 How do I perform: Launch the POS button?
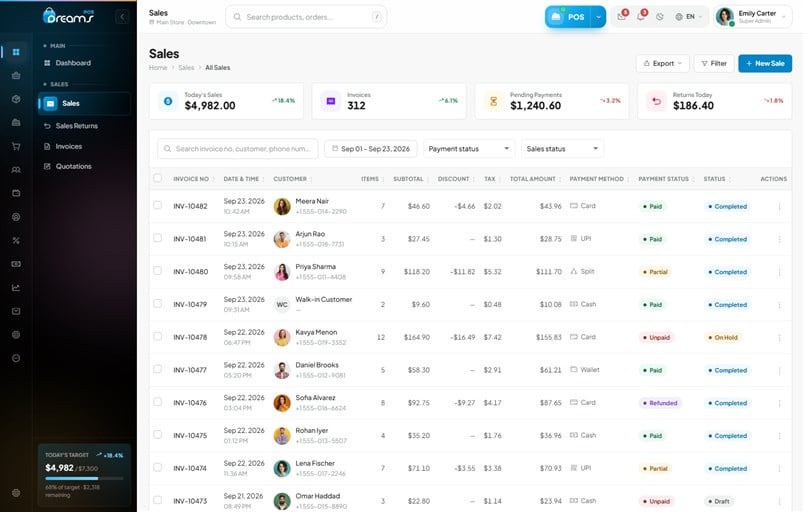pyautogui.click(x=568, y=17)
